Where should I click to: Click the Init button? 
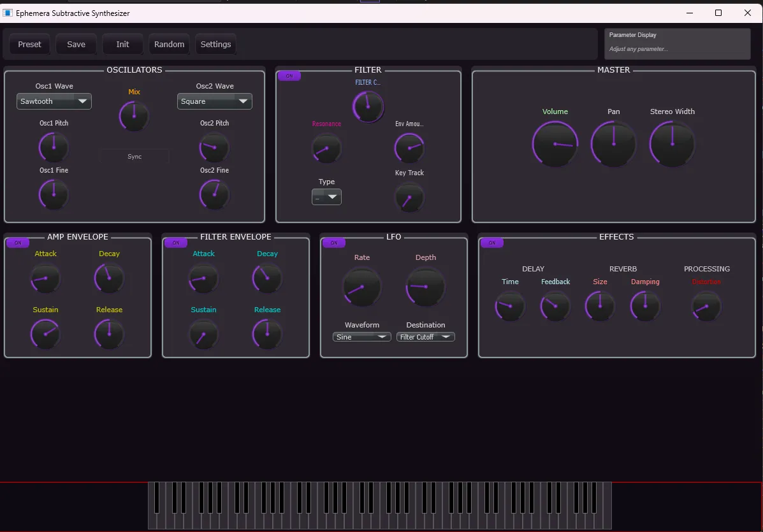click(122, 45)
